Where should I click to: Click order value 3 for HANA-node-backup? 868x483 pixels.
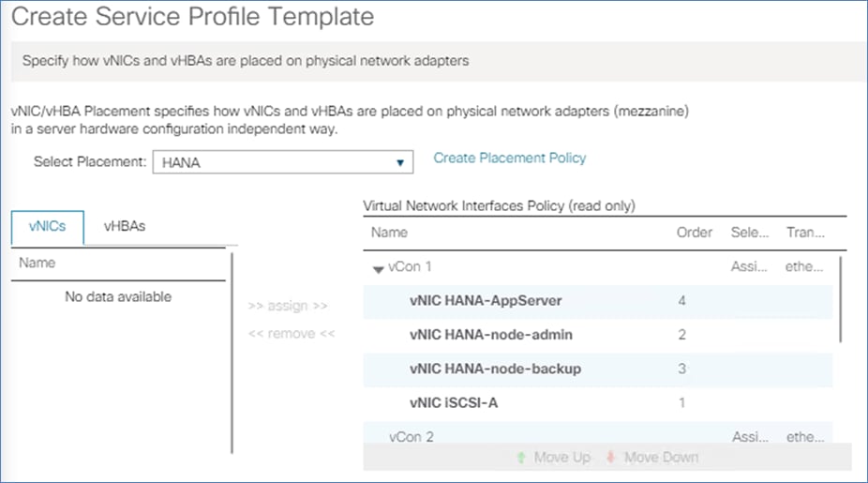[682, 369]
